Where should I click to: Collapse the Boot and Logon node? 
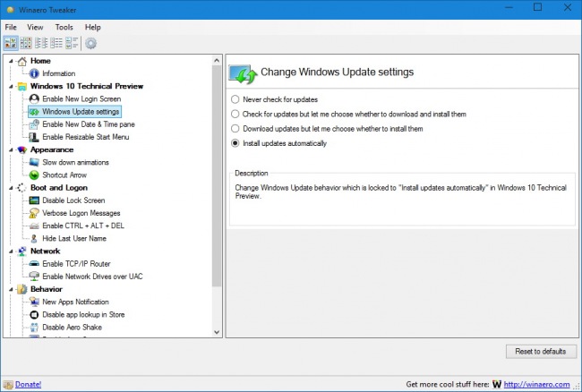(x=11, y=188)
